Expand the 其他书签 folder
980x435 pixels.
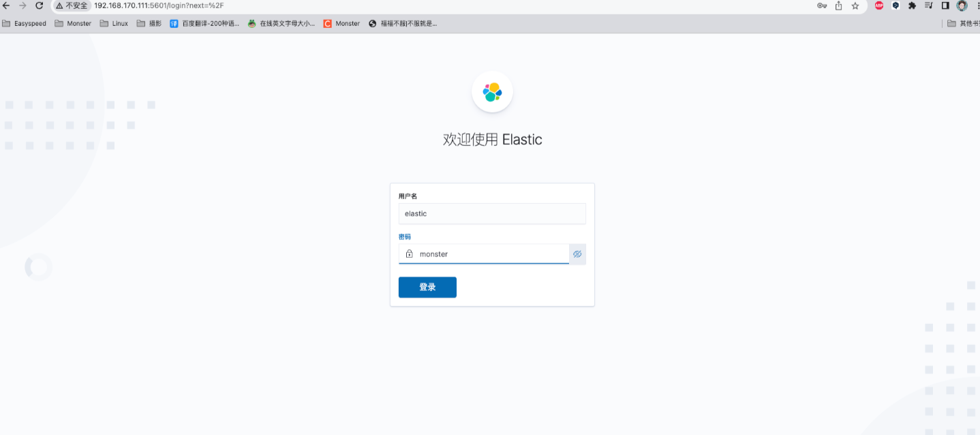point(963,23)
